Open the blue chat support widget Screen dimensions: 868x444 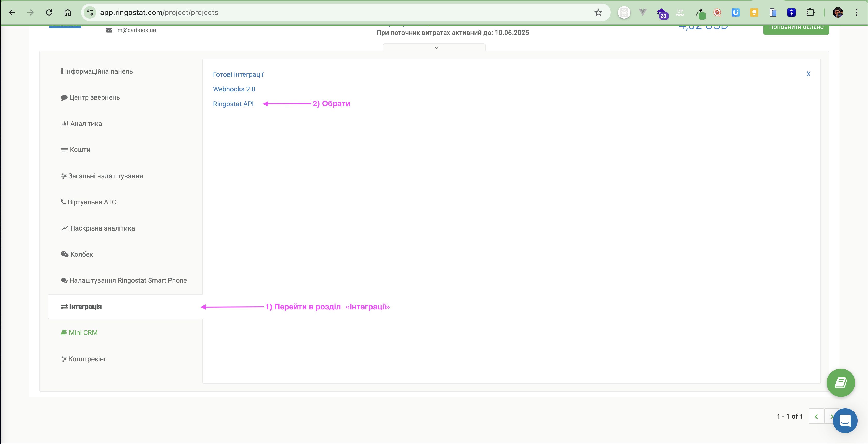pyautogui.click(x=845, y=420)
